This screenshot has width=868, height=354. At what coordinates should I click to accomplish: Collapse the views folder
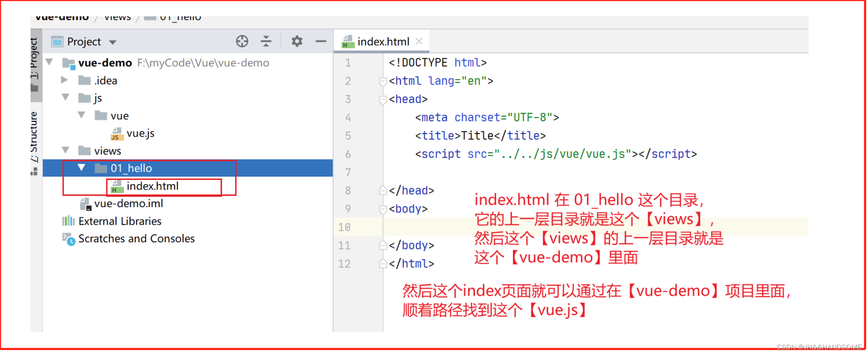(x=65, y=150)
